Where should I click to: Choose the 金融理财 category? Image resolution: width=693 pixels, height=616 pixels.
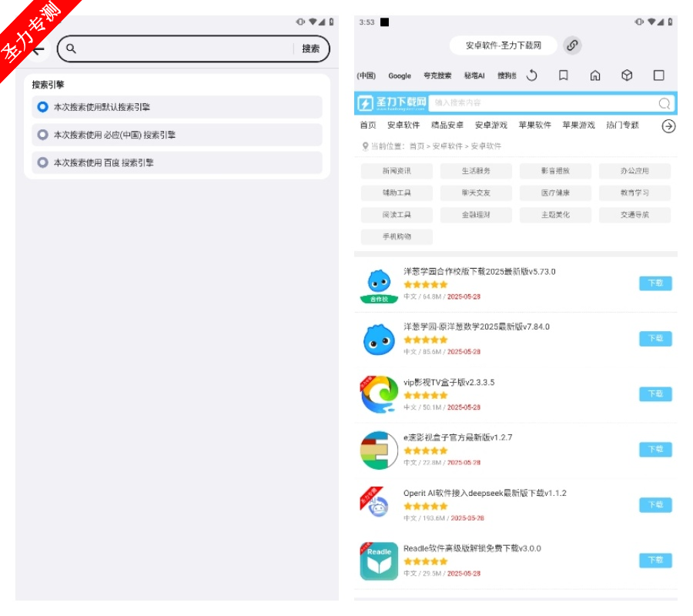point(476,215)
